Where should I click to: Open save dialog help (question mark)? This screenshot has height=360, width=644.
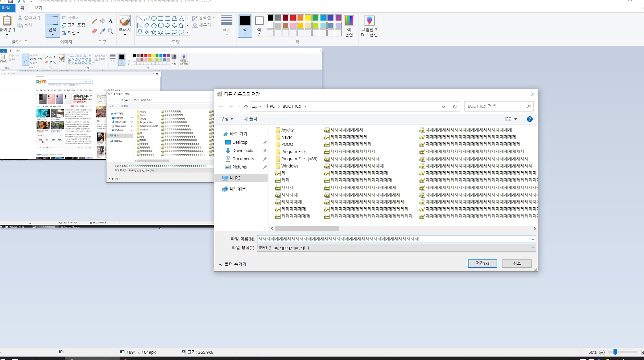pyautogui.click(x=530, y=119)
